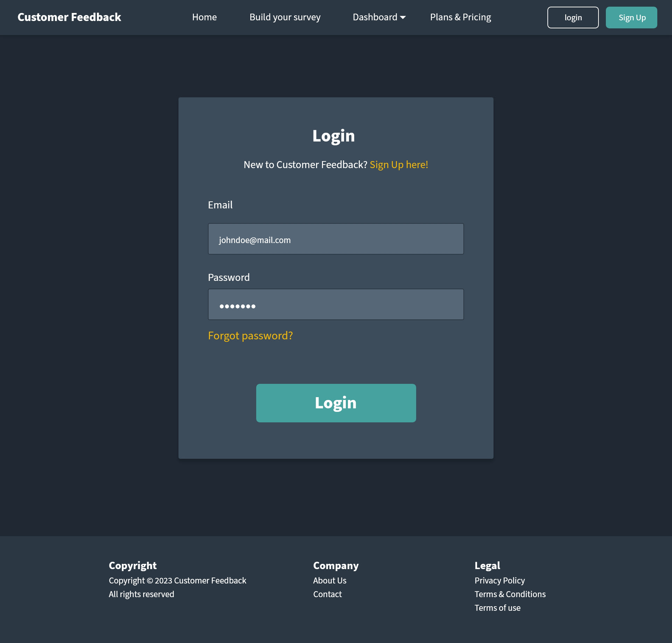Open the Forgot password? link

(250, 336)
